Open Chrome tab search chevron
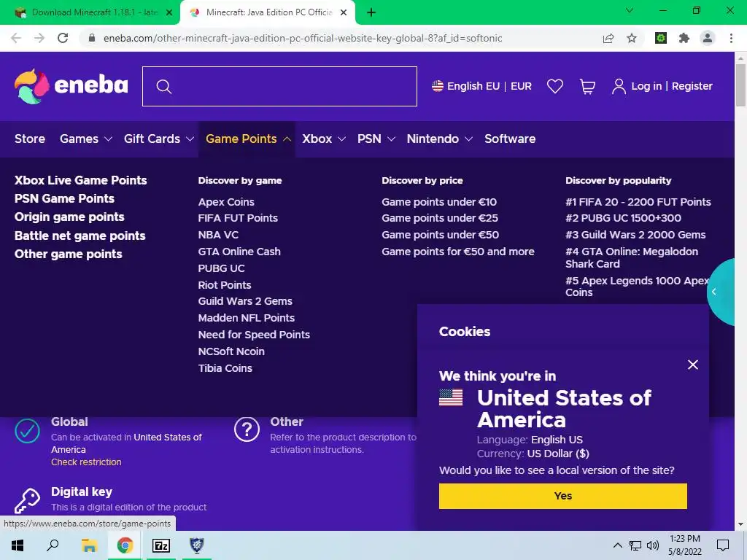The height and width of the screenshot is (560, 747). click(630, 10)
